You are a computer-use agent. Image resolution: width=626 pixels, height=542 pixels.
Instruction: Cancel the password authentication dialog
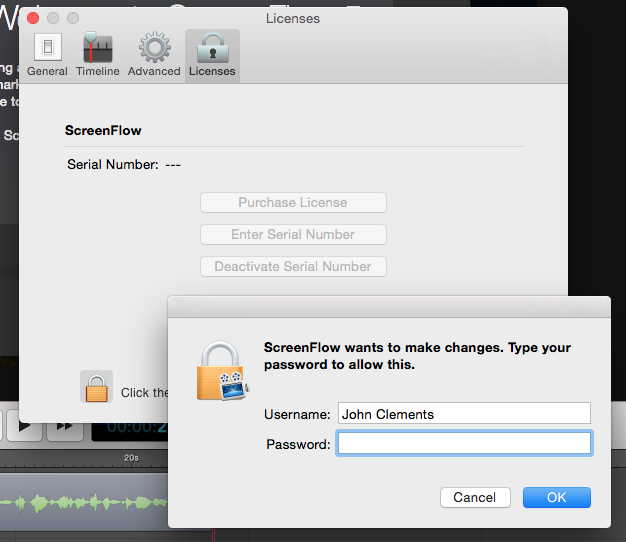pos(475,497)
